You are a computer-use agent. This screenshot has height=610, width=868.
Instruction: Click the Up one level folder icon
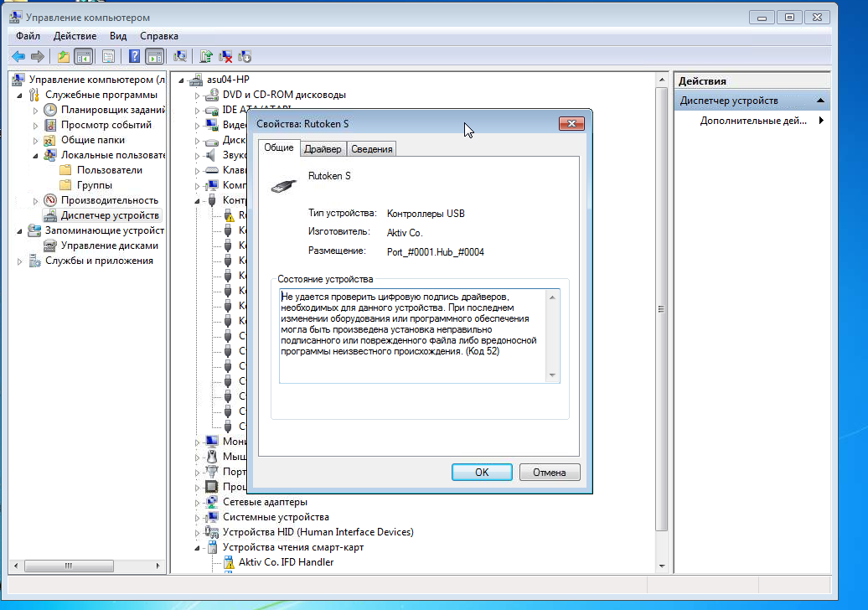[x=64, y=56]
